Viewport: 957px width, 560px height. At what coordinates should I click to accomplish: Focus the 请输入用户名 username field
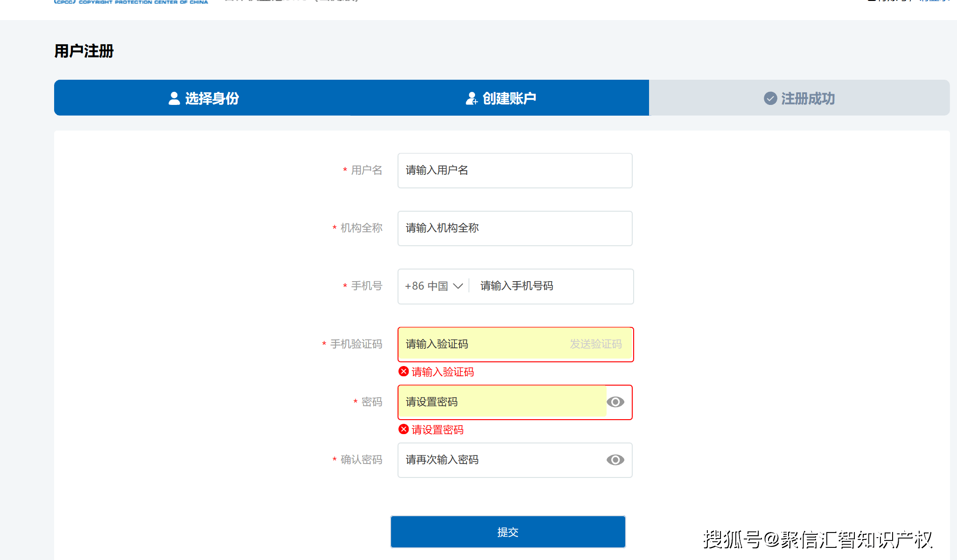515,171
